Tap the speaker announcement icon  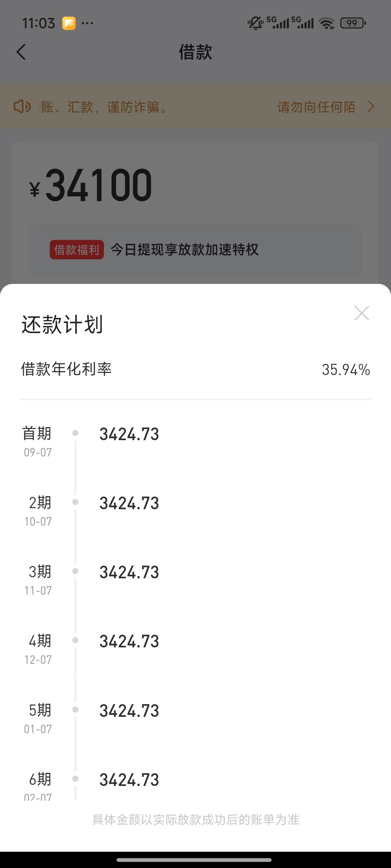(x=22, y=107)
